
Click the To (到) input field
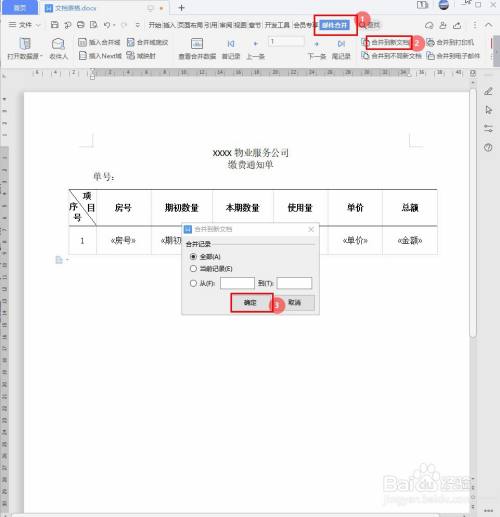294,283
